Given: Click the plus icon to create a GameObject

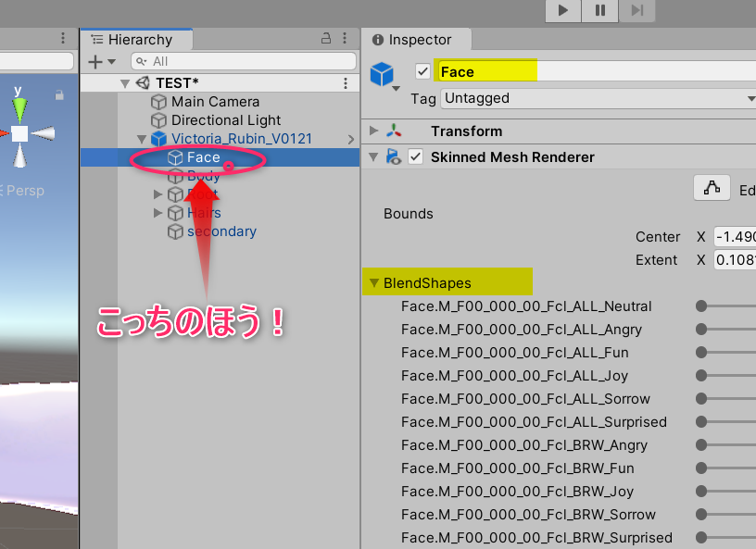Looking at the screenshot, I should 95,62.
